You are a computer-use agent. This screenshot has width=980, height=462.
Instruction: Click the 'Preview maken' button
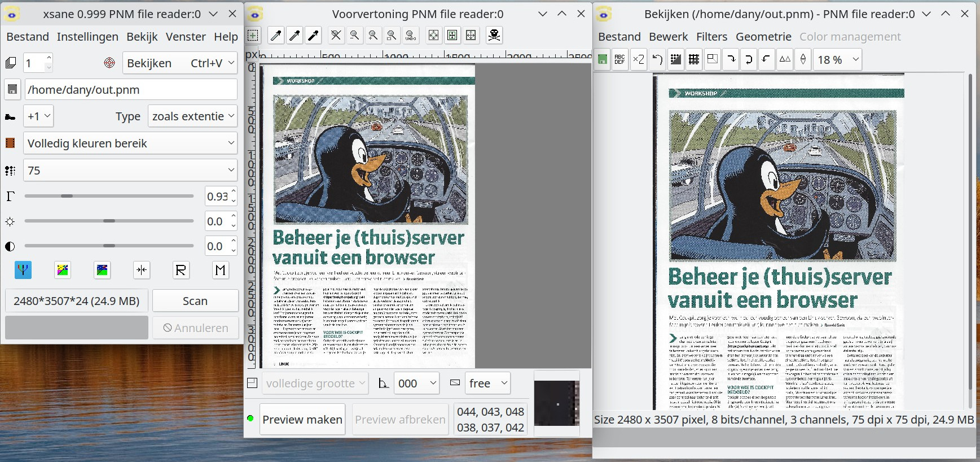coord(302,419)
